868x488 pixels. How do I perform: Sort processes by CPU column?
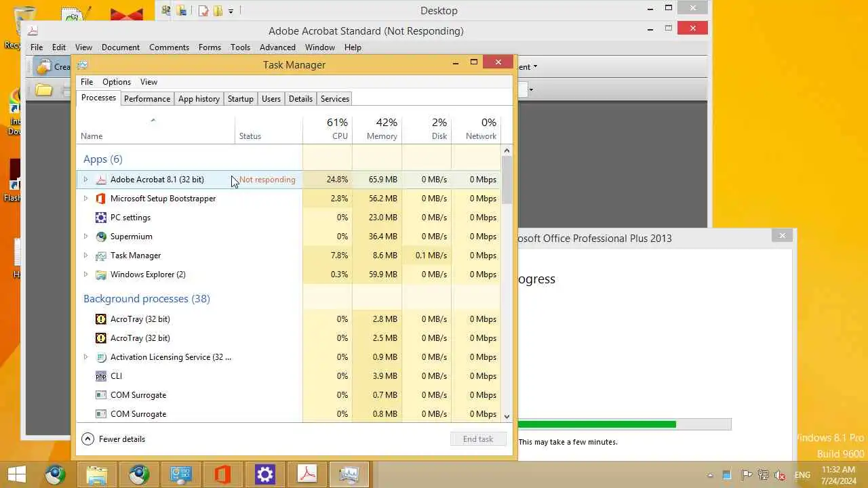[328, 129]
